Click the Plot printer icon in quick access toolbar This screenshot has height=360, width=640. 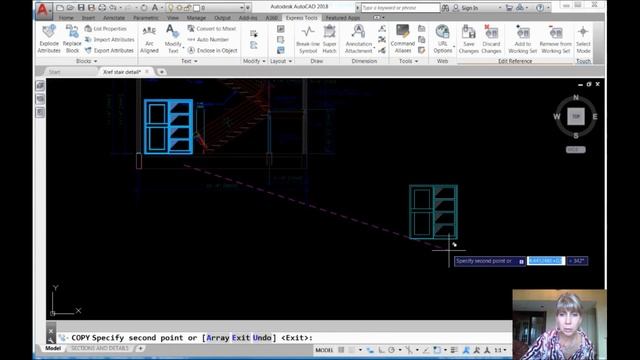102,8
